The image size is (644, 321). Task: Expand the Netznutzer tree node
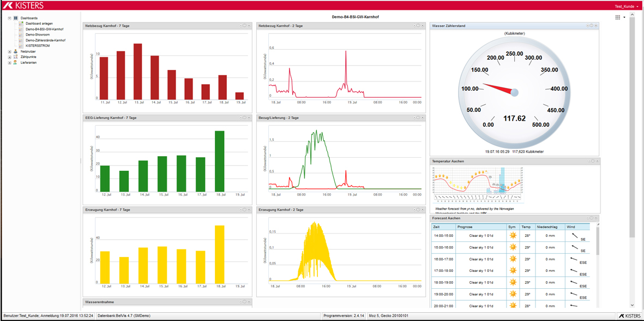pyautogui.click(x=9, y=51)
